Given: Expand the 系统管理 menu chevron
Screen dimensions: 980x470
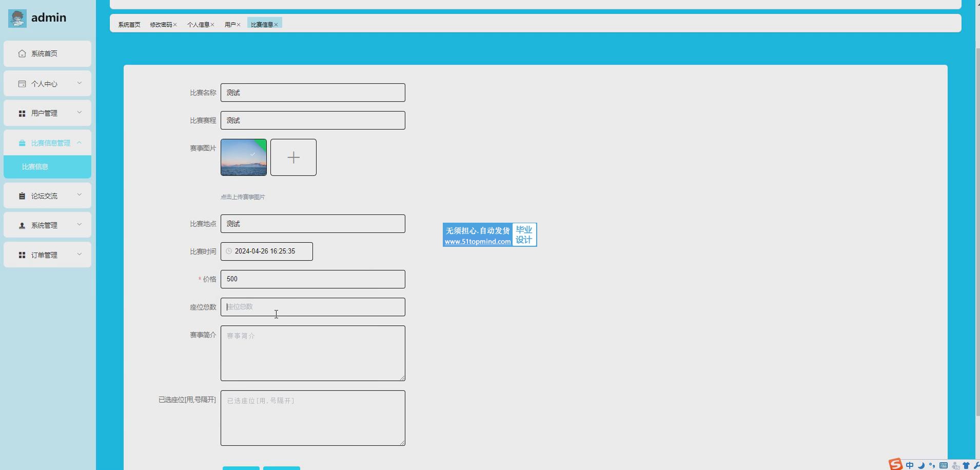Looking at the screenshot, I should (80, 224).
